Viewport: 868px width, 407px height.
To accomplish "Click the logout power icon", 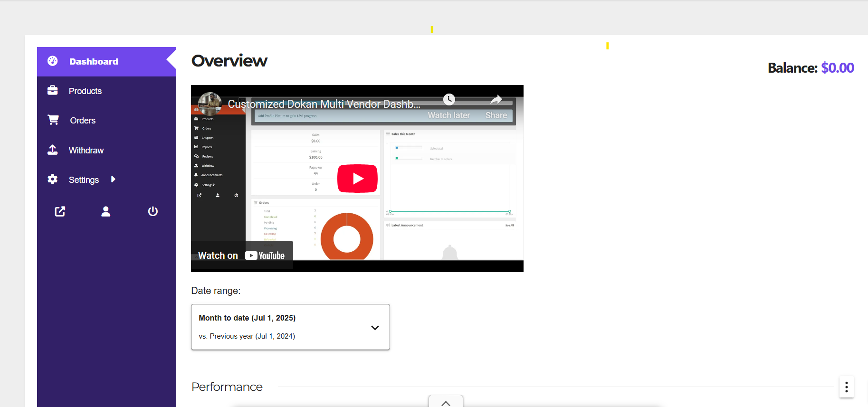I will [153, 211].
